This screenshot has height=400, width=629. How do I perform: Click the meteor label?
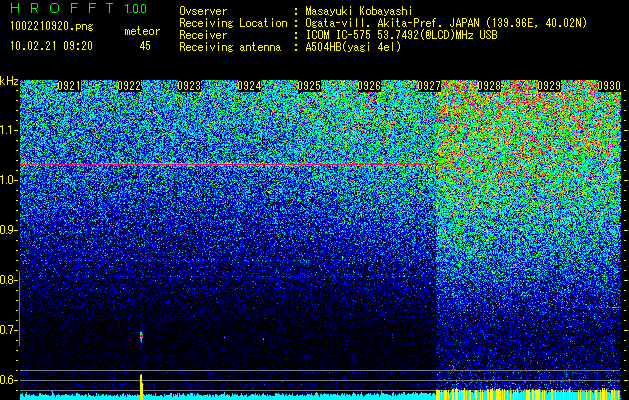(x=142, y=31)
